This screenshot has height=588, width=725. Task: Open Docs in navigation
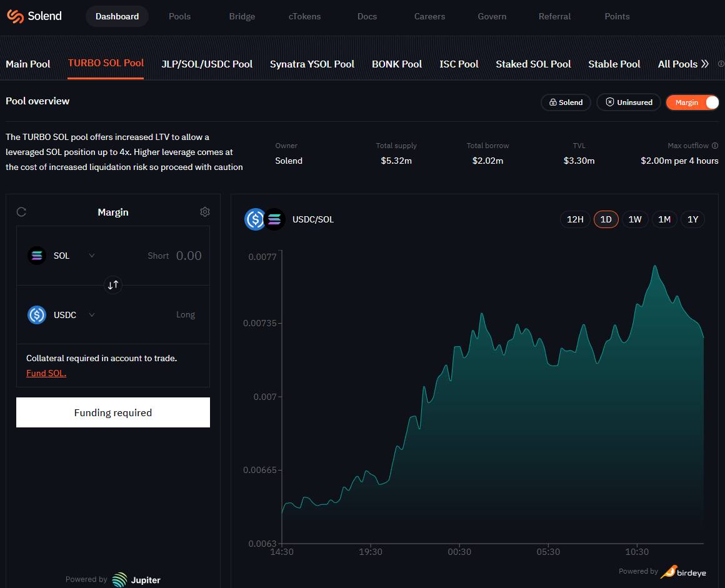[x=367, y=16]
